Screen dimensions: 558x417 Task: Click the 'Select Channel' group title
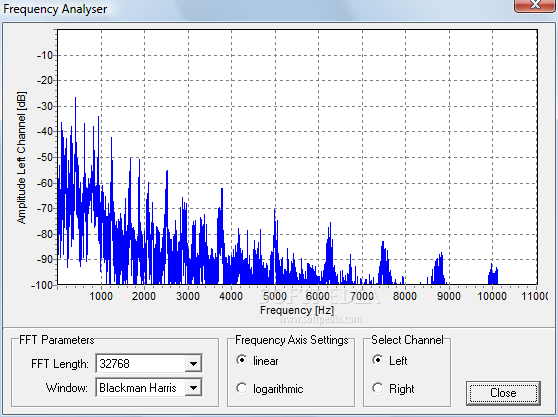pos(407,340)
